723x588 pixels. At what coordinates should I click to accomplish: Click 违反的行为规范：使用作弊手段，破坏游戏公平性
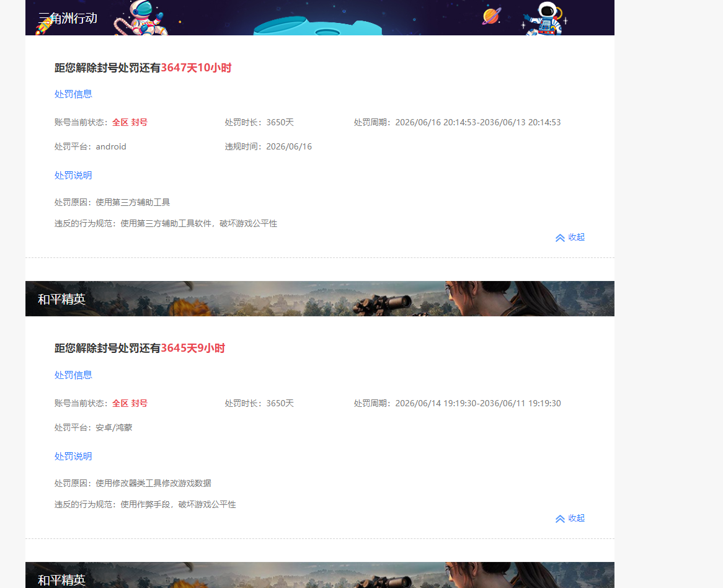tap(145, 504)
